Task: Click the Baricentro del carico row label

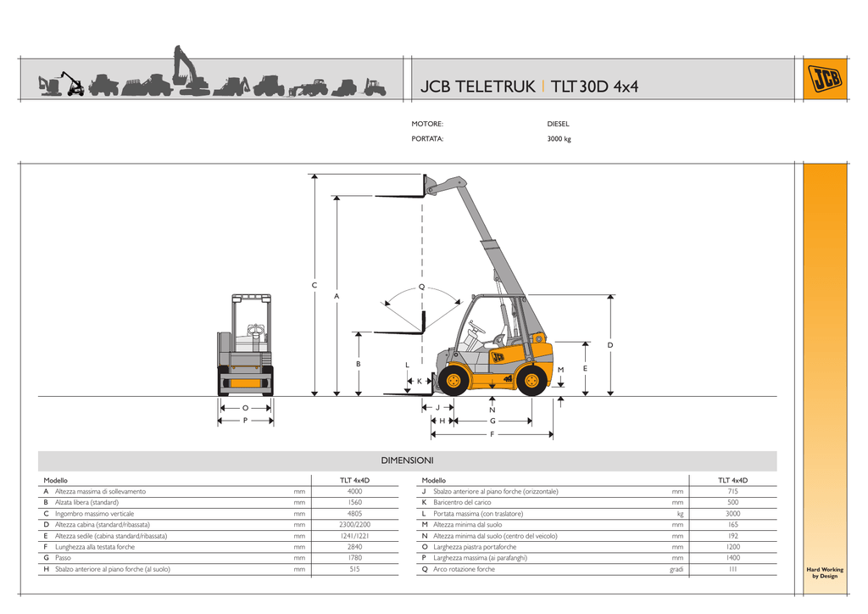Action: 462,503
